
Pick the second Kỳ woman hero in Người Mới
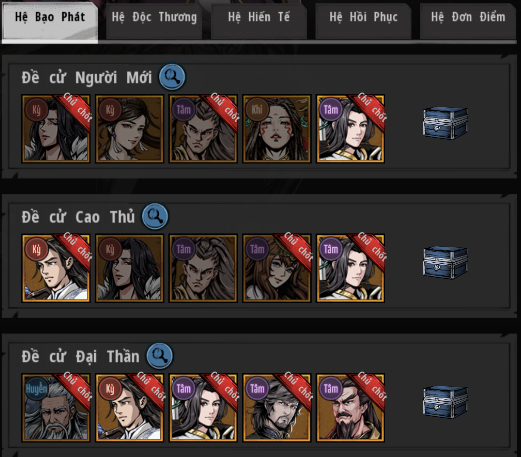coord(129,129)
